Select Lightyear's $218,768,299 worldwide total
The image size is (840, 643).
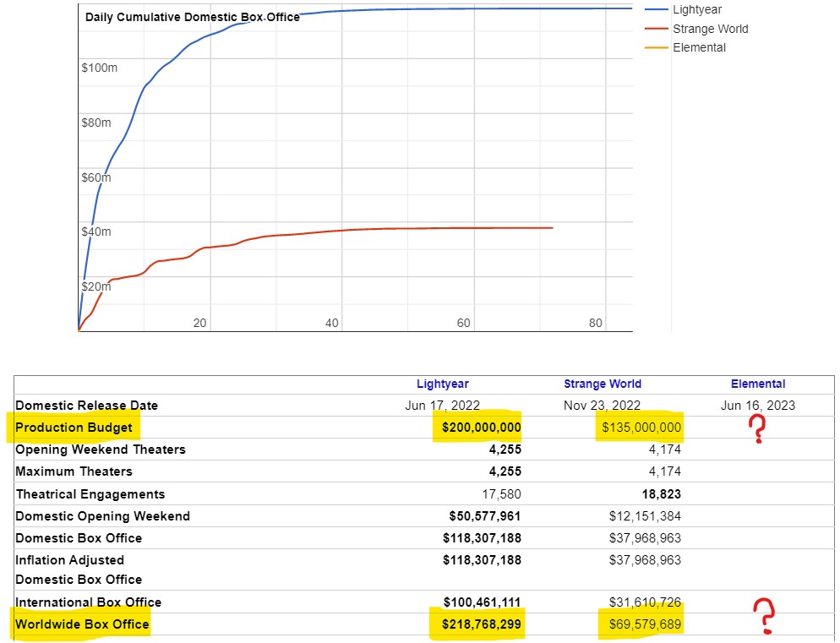click(x=481, y=624)
